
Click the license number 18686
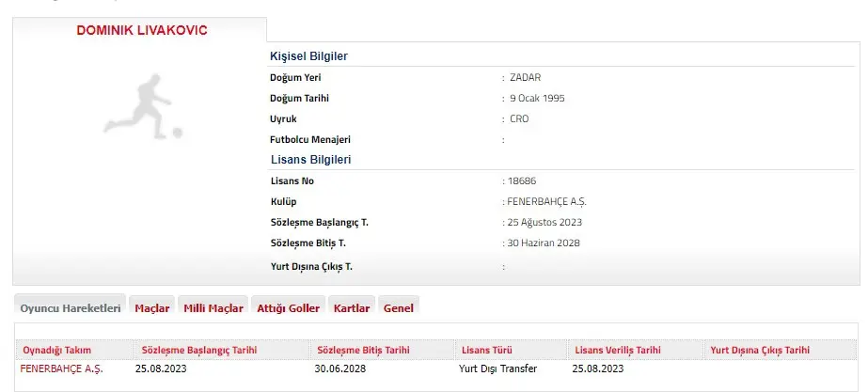point(521,180)
